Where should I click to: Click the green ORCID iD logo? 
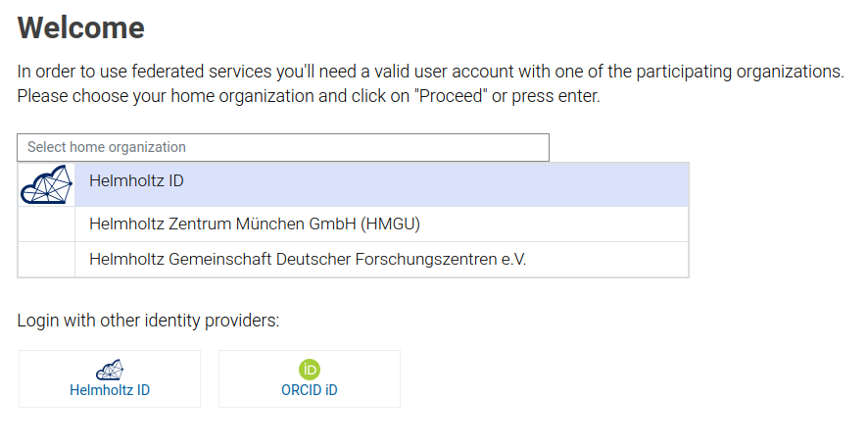[x=310, y=370]
